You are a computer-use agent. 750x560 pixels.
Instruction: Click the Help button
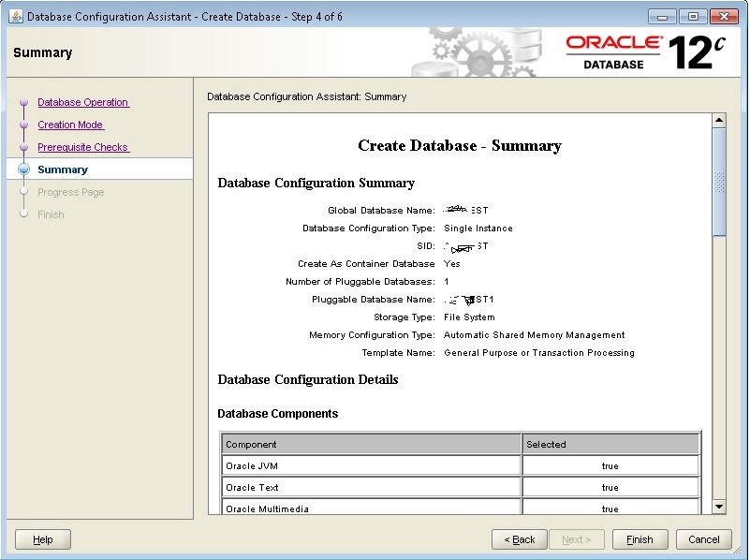click(x=43, y=539)
